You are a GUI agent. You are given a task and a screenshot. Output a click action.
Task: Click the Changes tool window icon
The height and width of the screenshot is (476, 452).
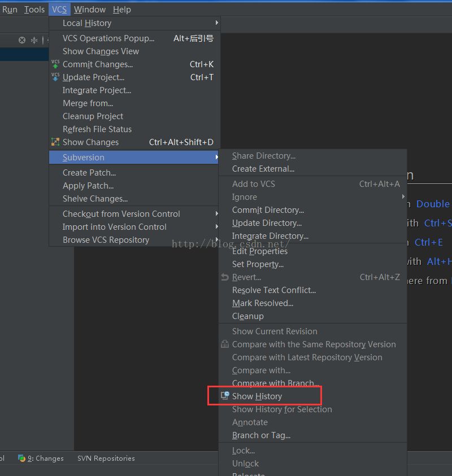click(21, 458)
